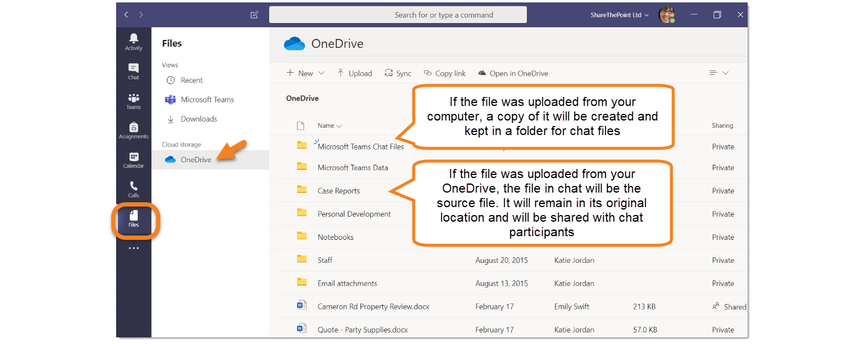Click Private status of Staff folder
The height and width of the screenshot is (344, 868).
(723, 260)
